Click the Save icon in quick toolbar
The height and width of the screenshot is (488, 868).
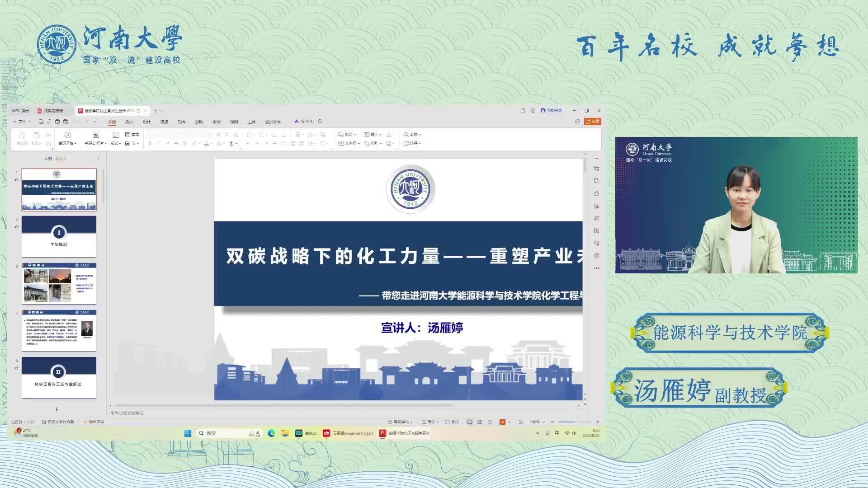(x=41, y=122)
